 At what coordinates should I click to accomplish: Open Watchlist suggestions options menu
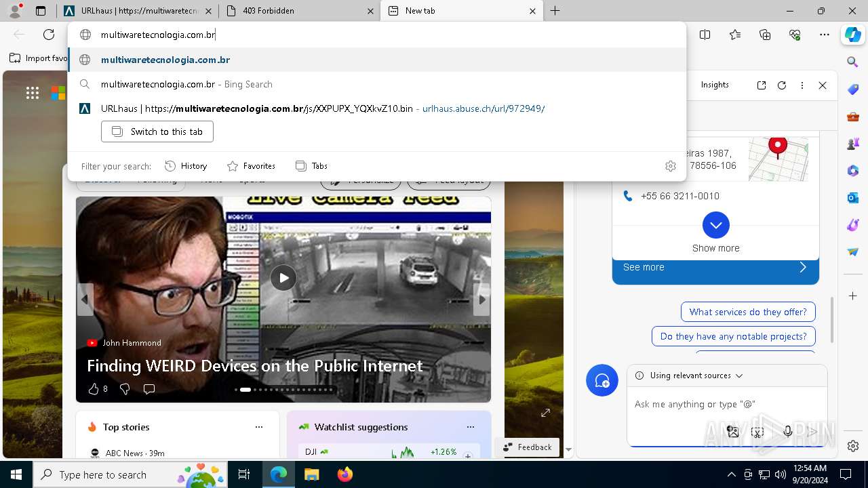[x=471, y=427]
